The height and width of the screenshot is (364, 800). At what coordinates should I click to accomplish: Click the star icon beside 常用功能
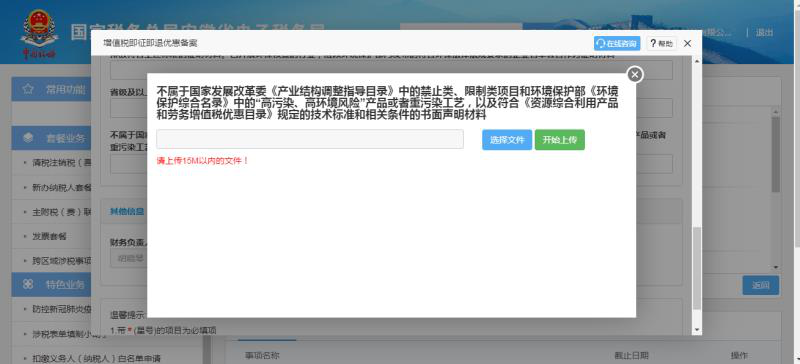(x=28, y=89)
